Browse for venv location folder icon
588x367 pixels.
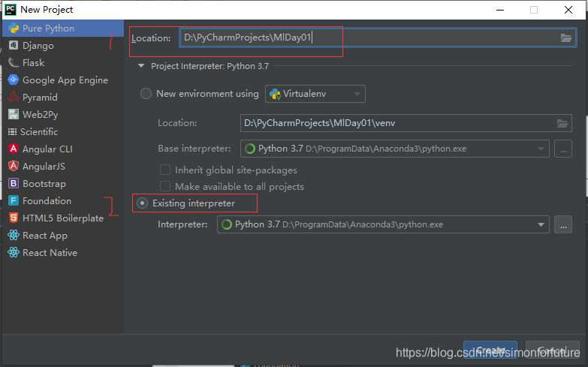pos(562,123)
